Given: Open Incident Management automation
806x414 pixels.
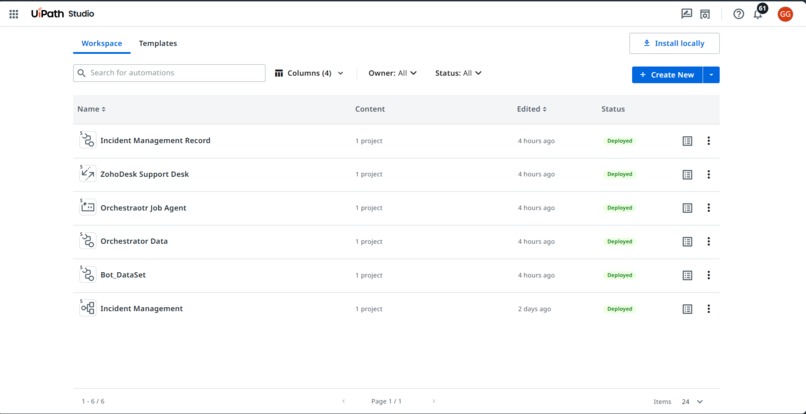Looking at the screenshot, I should [141, 309].
